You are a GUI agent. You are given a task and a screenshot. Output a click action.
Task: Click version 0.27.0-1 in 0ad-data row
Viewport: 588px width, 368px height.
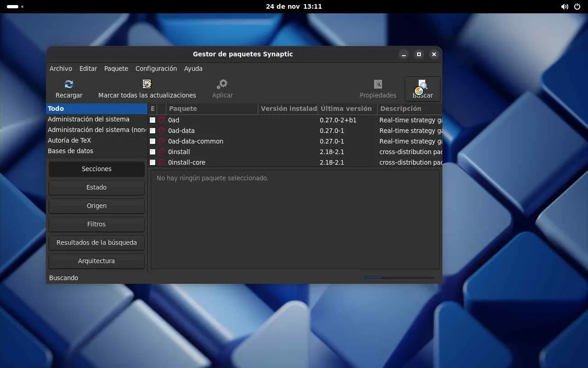click(332, 131)
